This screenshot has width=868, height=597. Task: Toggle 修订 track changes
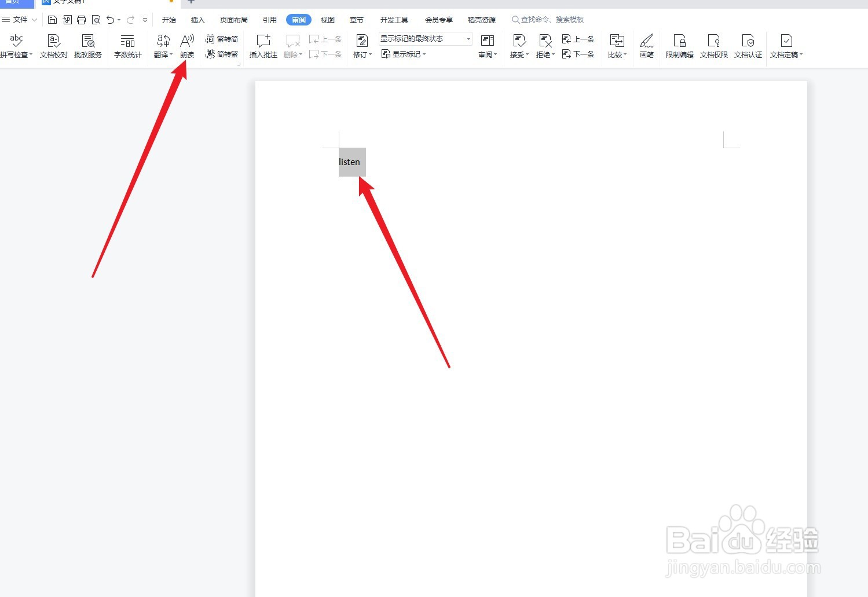tap(362, 46)
